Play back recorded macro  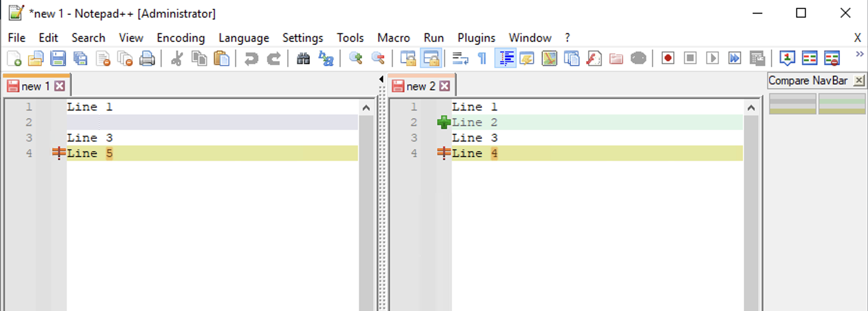coord(713,59)
